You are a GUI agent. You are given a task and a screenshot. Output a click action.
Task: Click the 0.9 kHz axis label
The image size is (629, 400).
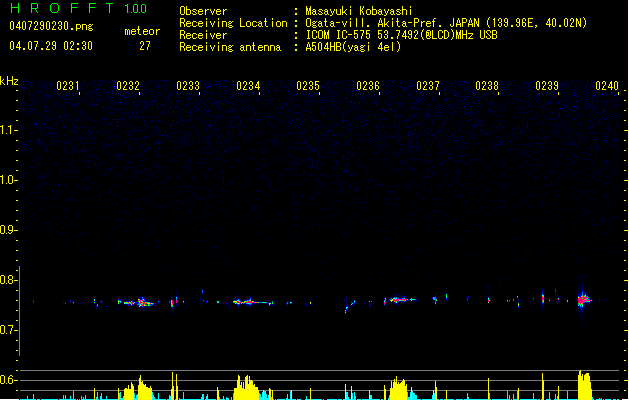[8, 230]
